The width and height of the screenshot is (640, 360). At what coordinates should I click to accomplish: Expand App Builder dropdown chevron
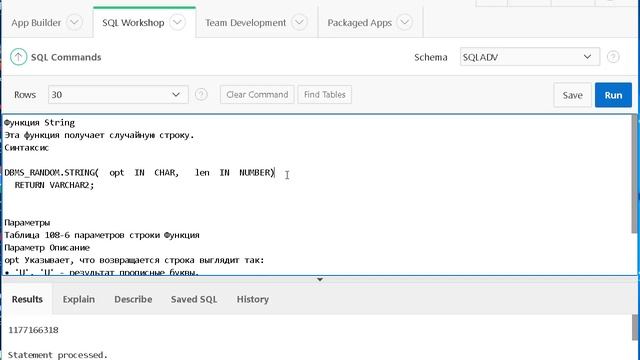[74, 22]
